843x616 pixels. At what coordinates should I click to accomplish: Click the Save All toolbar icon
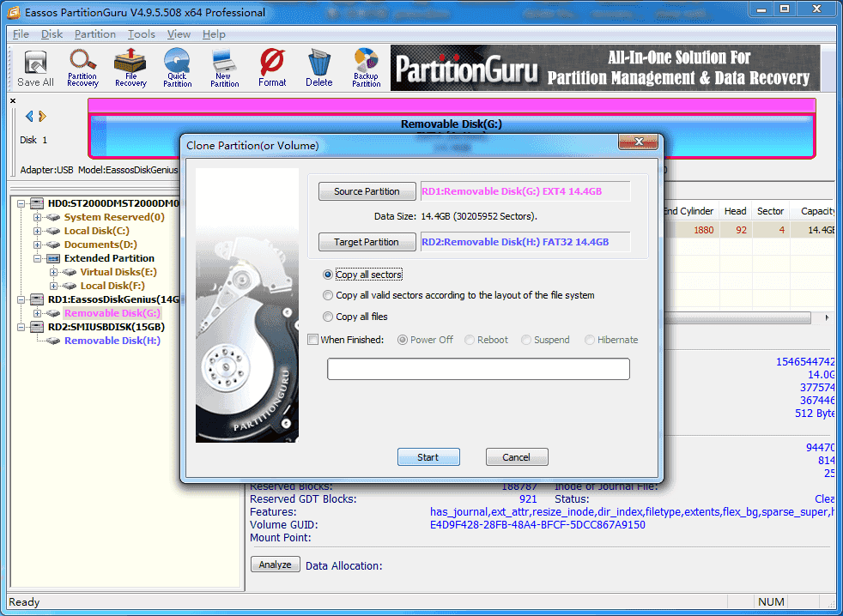click(x=35, y=69)
